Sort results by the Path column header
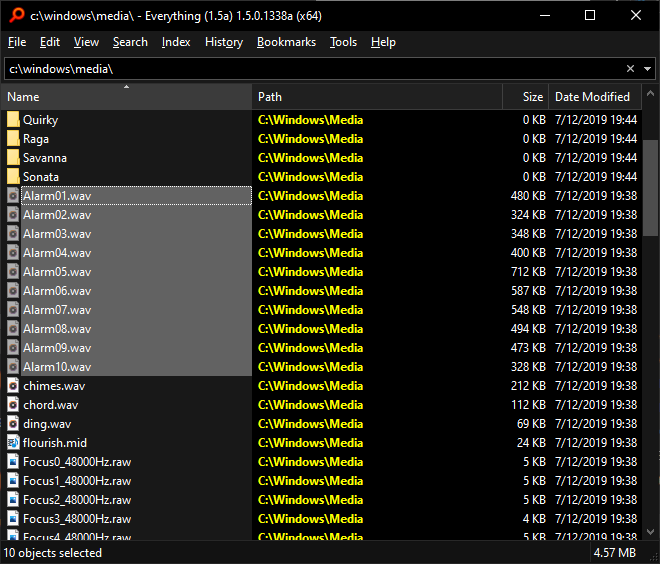The image size is (660, 564). [x=378, y=97]
